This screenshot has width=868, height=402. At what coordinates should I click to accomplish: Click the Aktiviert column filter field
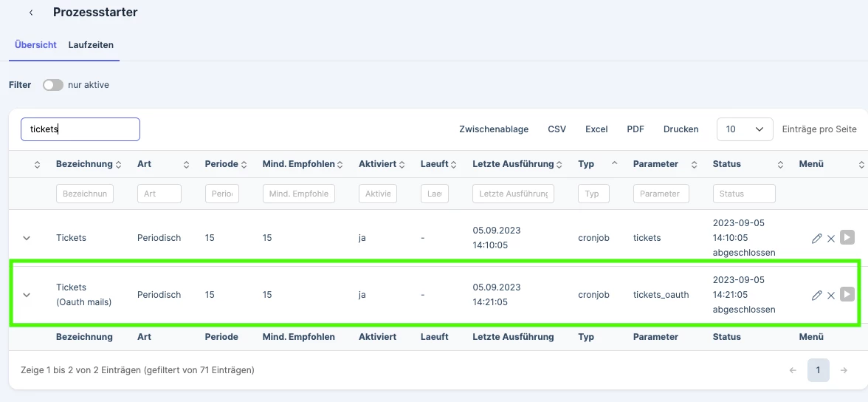pos(378,194)
